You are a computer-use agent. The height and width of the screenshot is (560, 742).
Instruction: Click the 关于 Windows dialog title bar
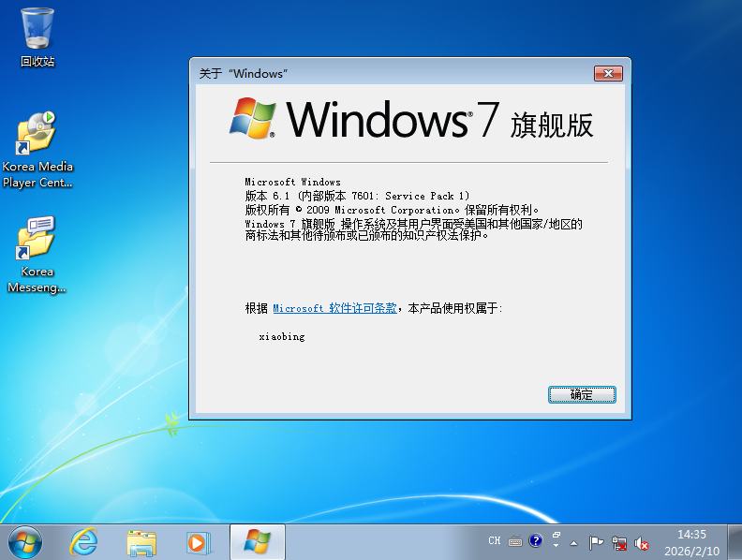[x=393, y=73]
